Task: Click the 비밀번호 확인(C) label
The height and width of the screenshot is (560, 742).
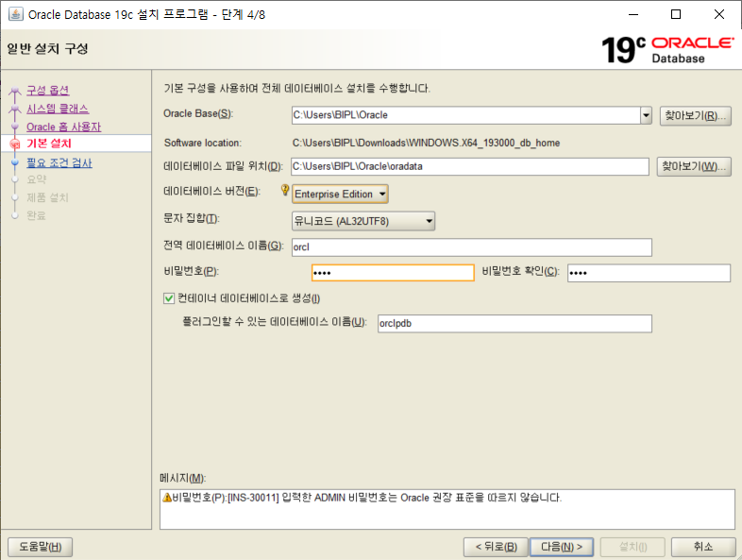Action: click(520, 271)
